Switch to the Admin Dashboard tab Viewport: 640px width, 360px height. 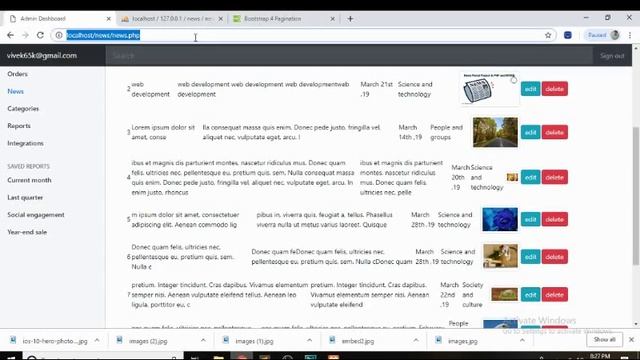click(x=59, y=19)
